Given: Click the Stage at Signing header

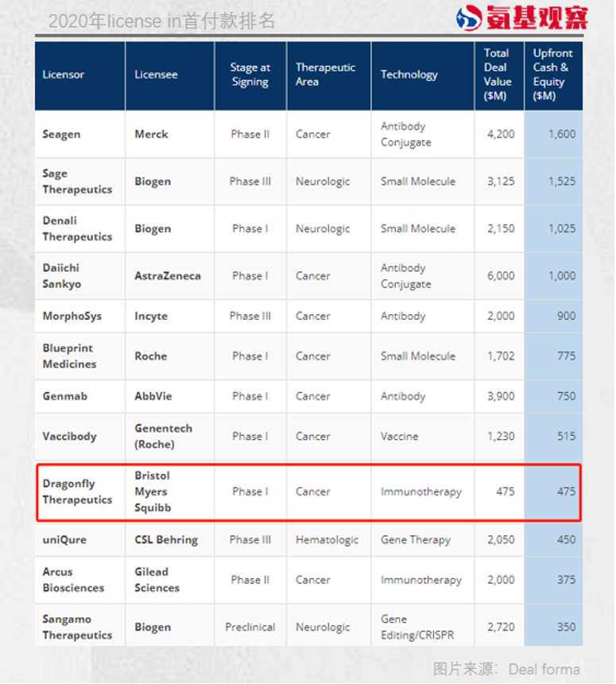Looking at the screenshot, I should click(250, 75).
